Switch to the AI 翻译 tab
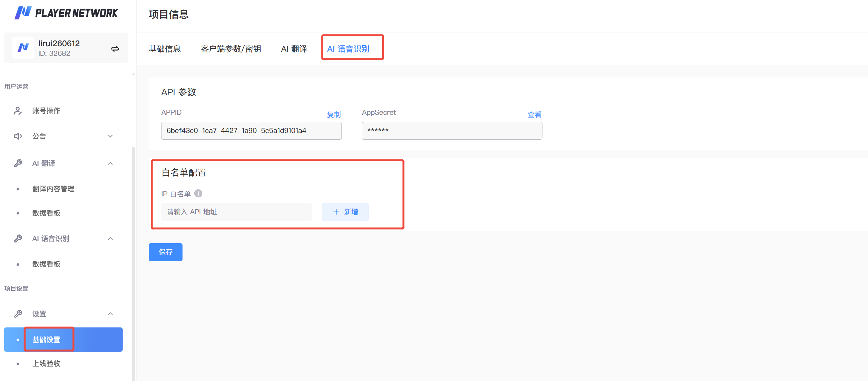The width and height of the screenshot is (868, 381). (x=294, y=49)
